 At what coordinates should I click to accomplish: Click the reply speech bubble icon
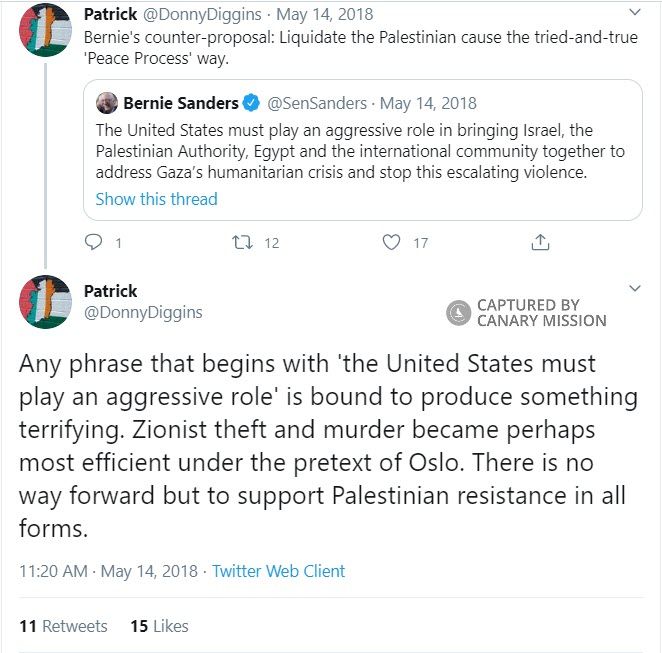point(94,242)
